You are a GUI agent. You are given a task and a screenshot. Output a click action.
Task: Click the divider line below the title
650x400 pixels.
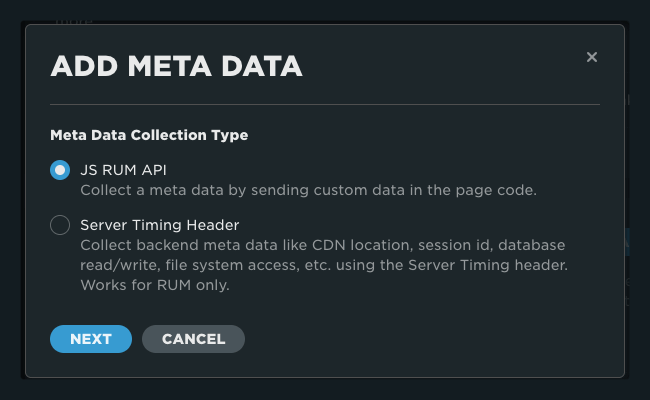pyautogui.click(x=325, y=104)
